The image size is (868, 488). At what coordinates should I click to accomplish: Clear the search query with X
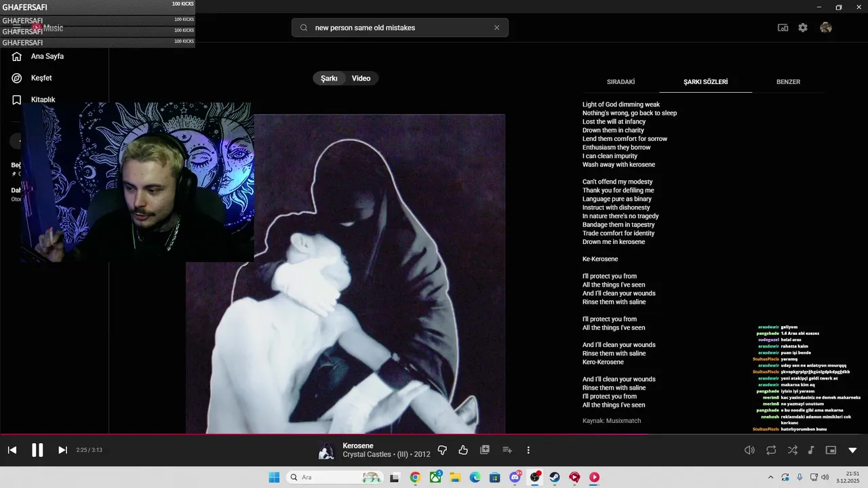(496, 28)
